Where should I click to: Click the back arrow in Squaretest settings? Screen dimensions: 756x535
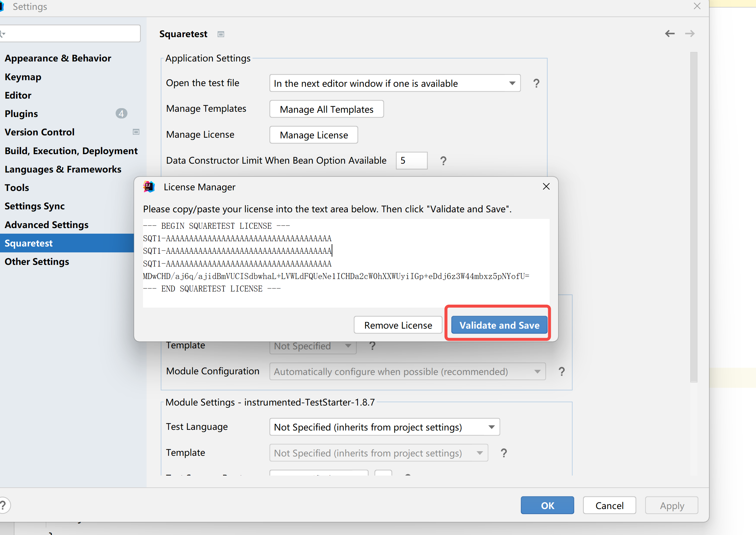(x=669, y=34)
